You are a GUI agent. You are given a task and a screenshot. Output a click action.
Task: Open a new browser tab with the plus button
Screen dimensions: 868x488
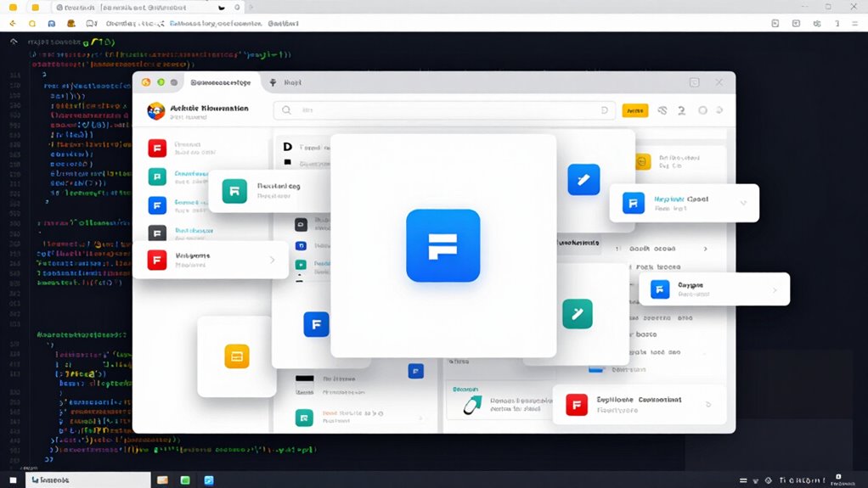coord(251,7)
